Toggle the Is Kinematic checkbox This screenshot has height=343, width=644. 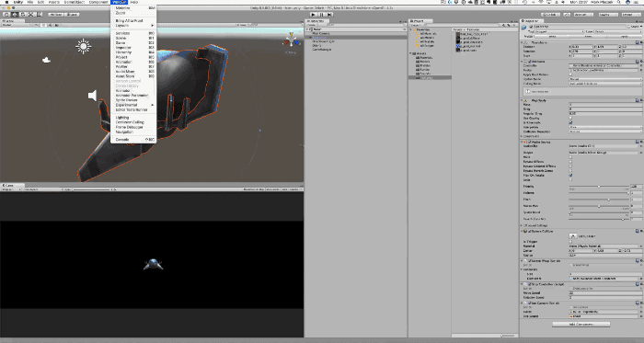tap(570, 122)
